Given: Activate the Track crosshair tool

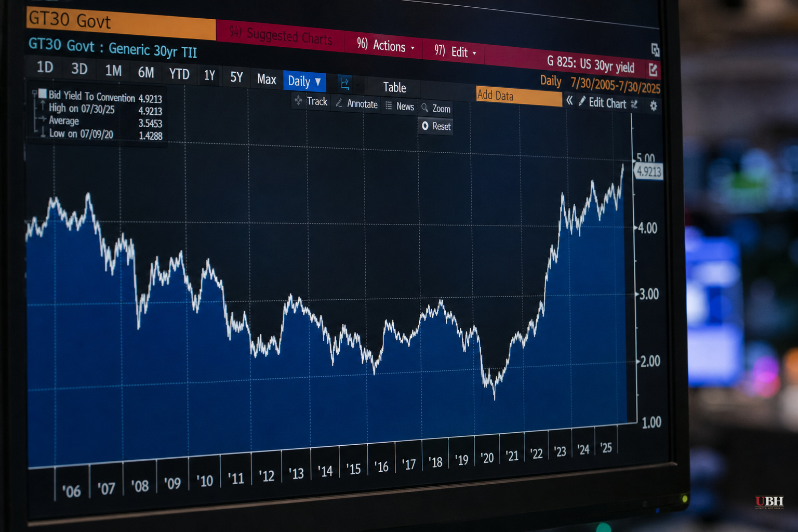Looking at the screenshot, I should (311, 101).
